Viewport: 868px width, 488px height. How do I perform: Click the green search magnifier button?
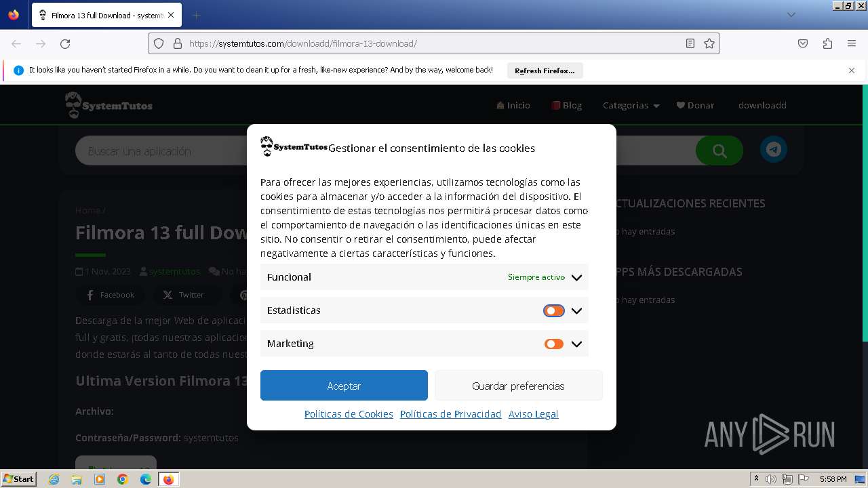pyautogui.click(x=719, y=150)
